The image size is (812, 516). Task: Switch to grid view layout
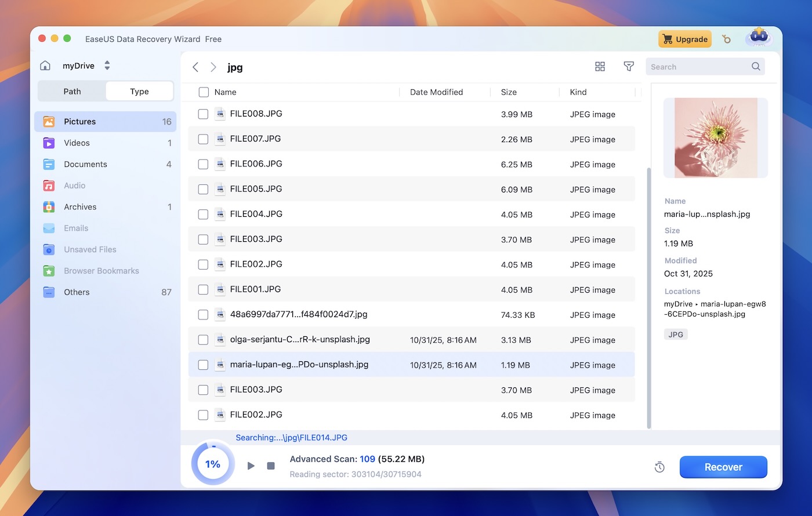pos(600,66)
